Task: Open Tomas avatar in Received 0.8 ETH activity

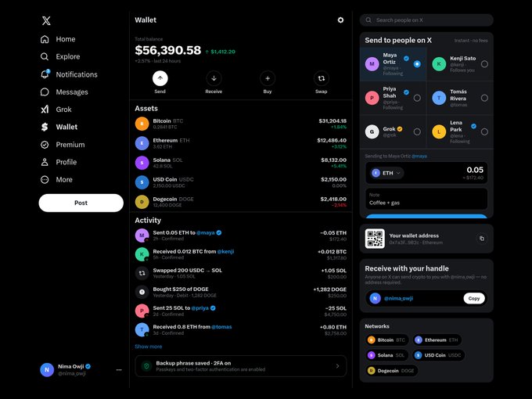Action: pos(142,329)
